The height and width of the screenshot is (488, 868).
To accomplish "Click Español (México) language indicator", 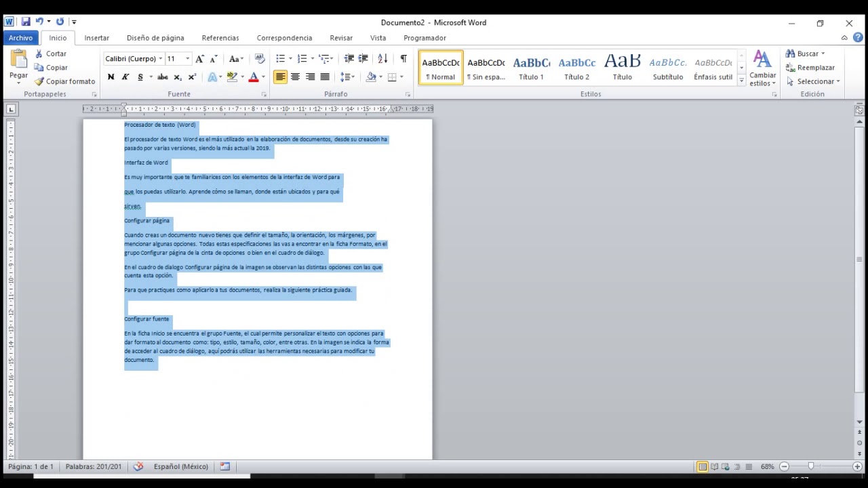I will point(181,466).
